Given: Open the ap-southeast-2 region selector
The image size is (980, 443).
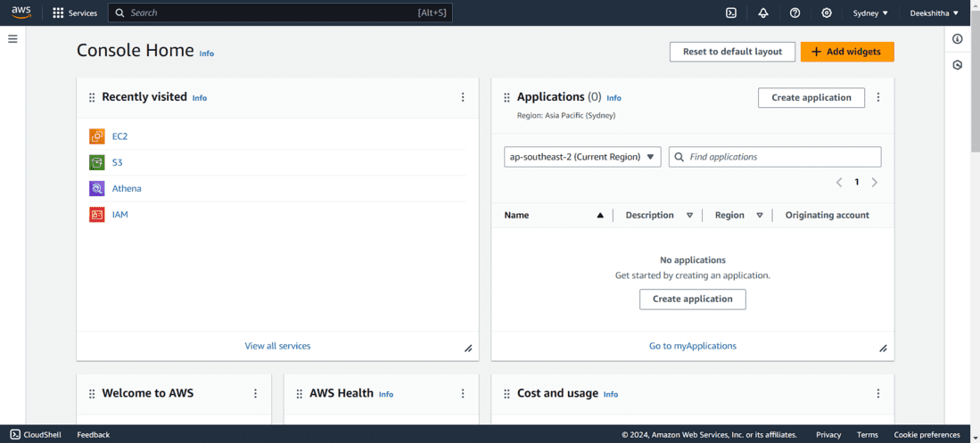Looking at the screenshot, I should [x=582, y=157].
